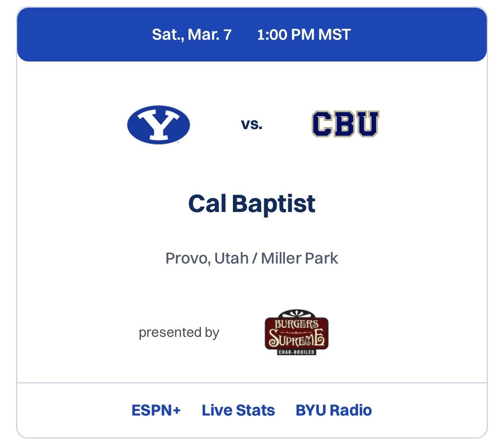Open BYU Radio broadcast
The width and height of the screenshot is (504, 448).
point(333,411)
